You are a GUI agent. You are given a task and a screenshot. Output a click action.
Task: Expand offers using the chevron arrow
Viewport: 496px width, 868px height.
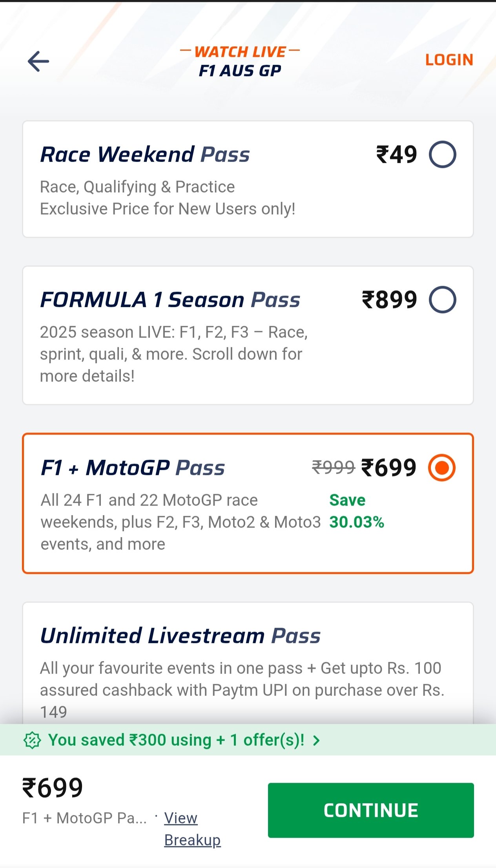(x=316, y=740)
